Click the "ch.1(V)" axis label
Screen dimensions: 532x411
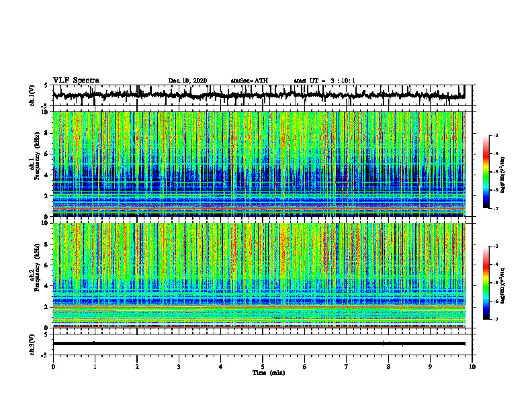[32, 95]
